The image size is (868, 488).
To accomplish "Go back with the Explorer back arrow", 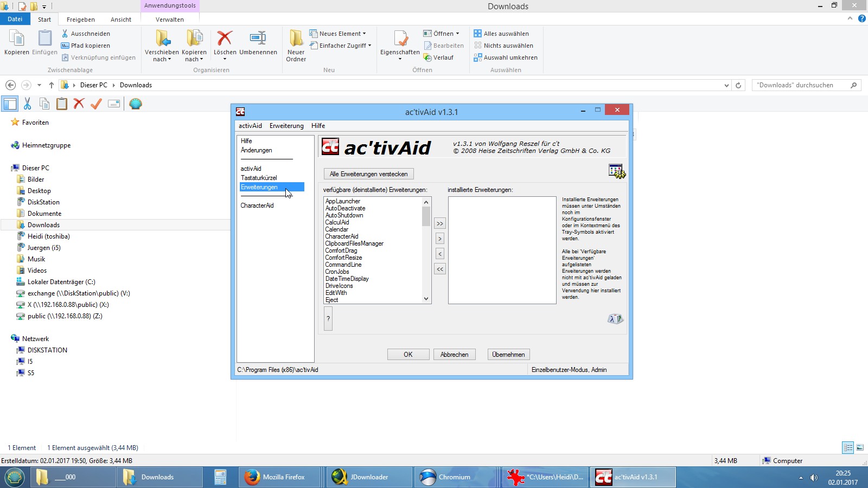I will pyautogui.click(x=10, y=85).
